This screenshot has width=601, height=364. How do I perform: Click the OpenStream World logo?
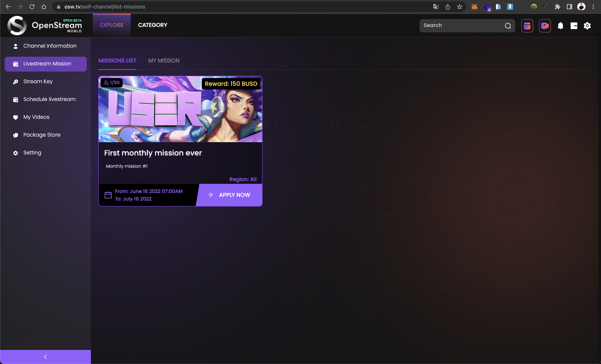pyautogui.click(x=45, y=25)
